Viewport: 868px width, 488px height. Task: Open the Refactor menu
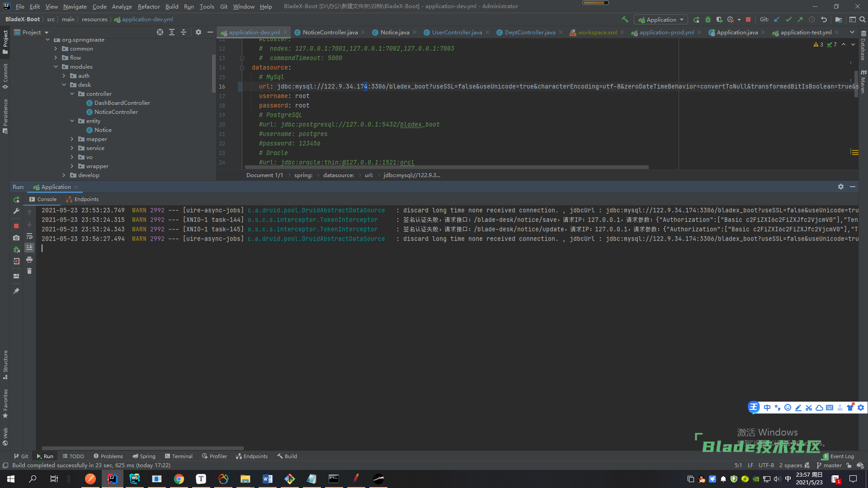(149, 6)
